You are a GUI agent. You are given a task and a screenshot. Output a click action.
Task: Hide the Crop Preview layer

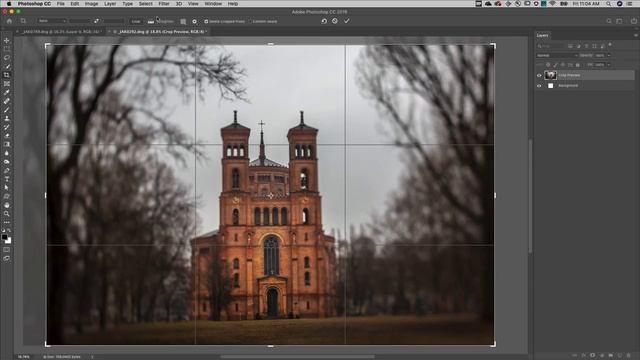[x=539, y=76]
